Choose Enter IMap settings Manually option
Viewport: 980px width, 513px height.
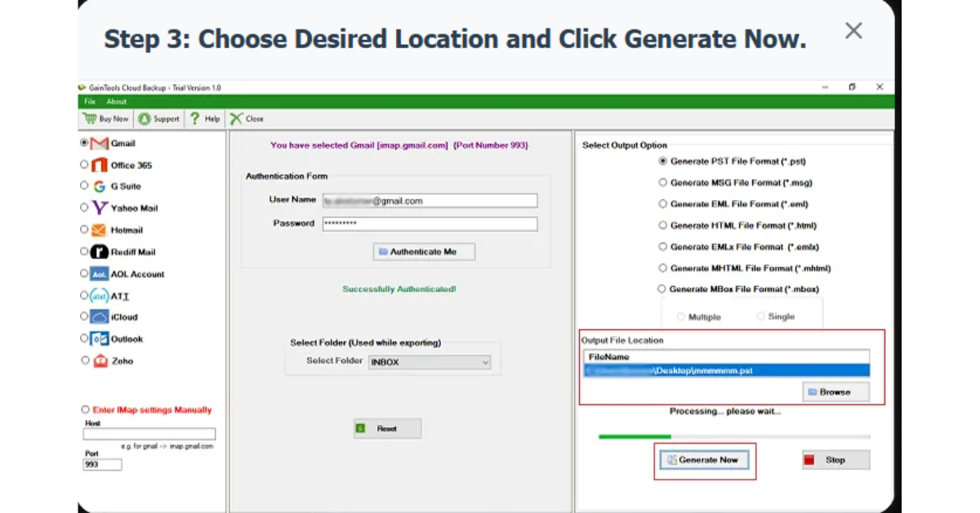click(85, 409)
